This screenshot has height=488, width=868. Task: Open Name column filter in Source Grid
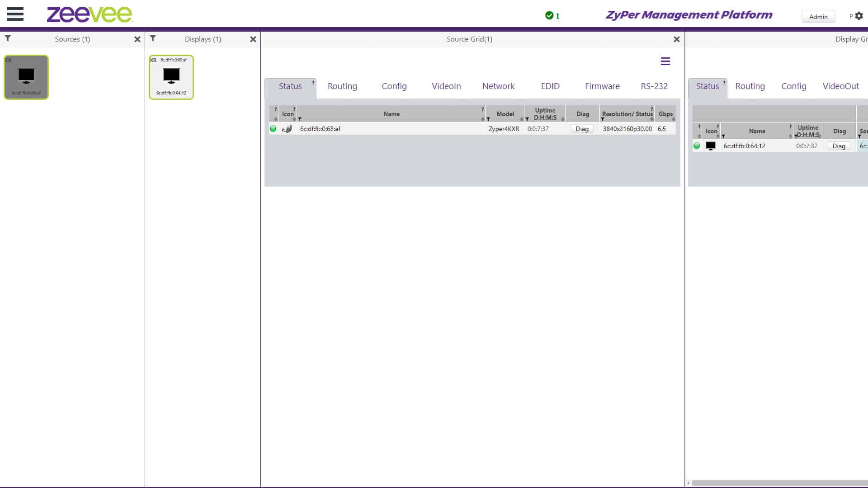300,119
